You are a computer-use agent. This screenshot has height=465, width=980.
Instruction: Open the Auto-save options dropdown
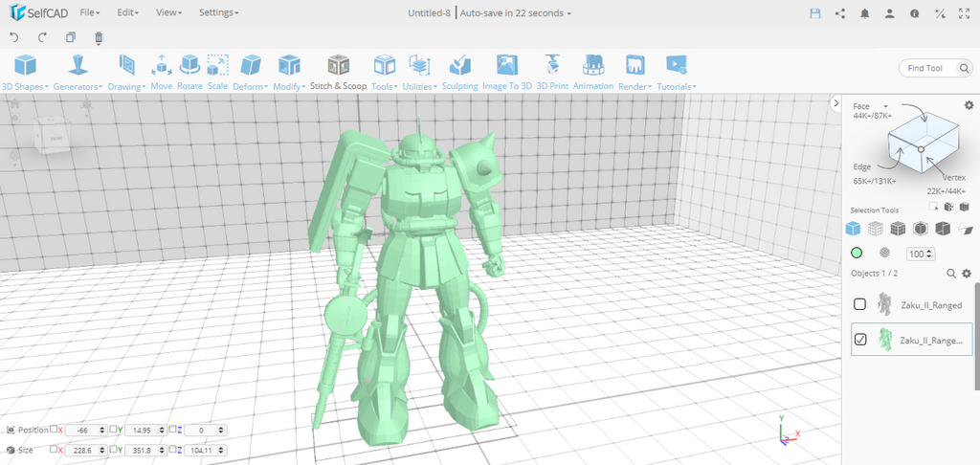[516, 13]
